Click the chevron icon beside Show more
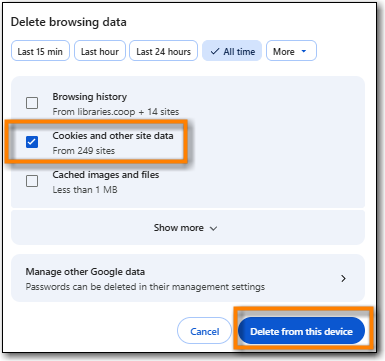This screenshot has width=385, height=361. click(213, 228)
